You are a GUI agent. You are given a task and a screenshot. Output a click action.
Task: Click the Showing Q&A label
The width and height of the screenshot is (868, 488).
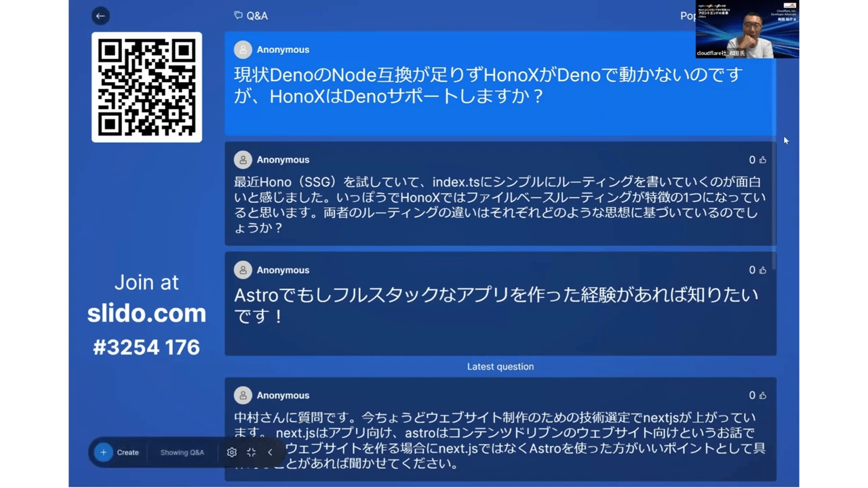(182, 452)
